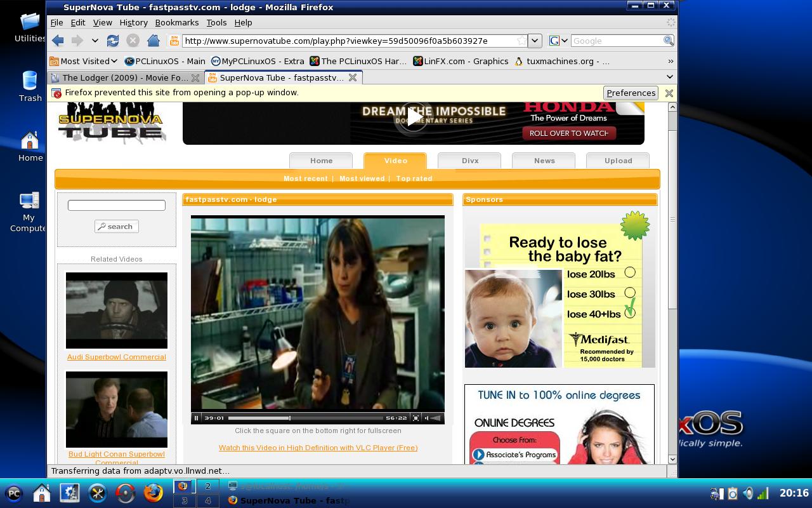
Task: Open the Audi Superbowl Commercial link
Action: (x=117, y=357)
